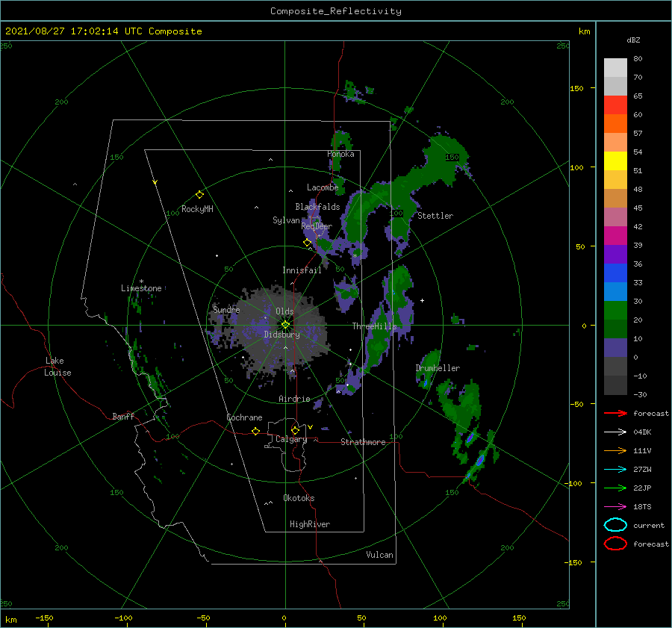672x628 pixels.
Task: Click the Airdrie town label
Action: [294, 399]
